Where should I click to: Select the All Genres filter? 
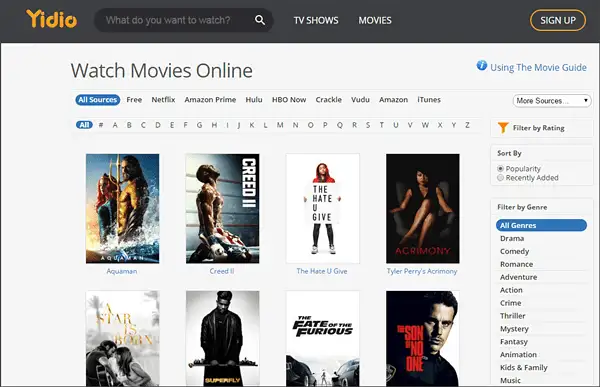(541, 225)
